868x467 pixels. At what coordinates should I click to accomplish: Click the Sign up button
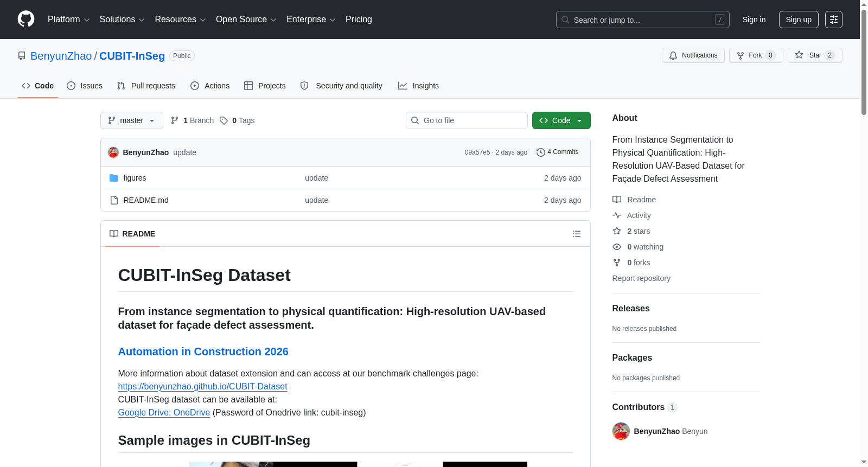(799, 20)
